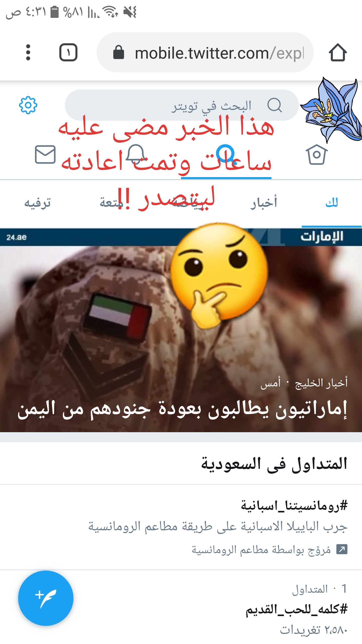
Task: Tap the browser home icon
Action: pos(338,52)
